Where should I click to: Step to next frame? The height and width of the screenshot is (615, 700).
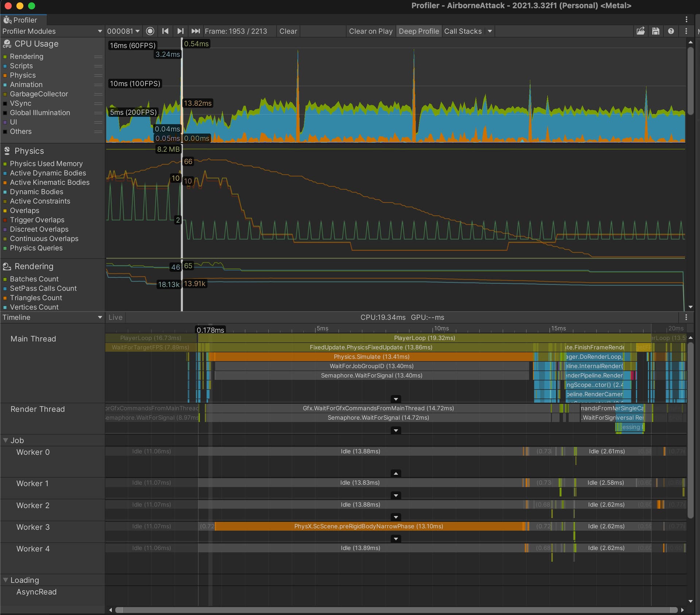(180, 31)
